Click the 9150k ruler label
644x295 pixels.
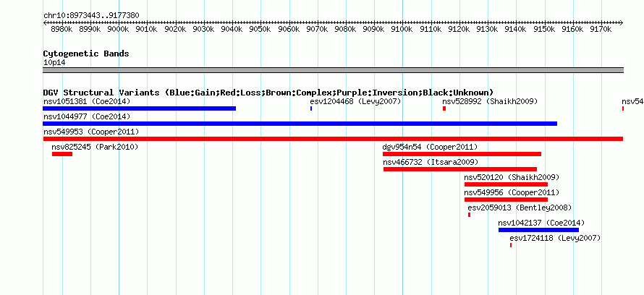point(544,30)
